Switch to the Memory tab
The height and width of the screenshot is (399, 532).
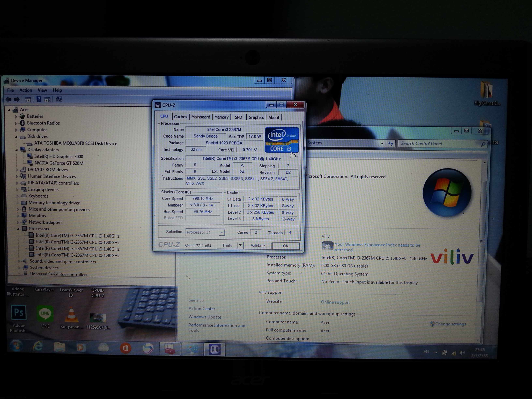tap(221, 117)
